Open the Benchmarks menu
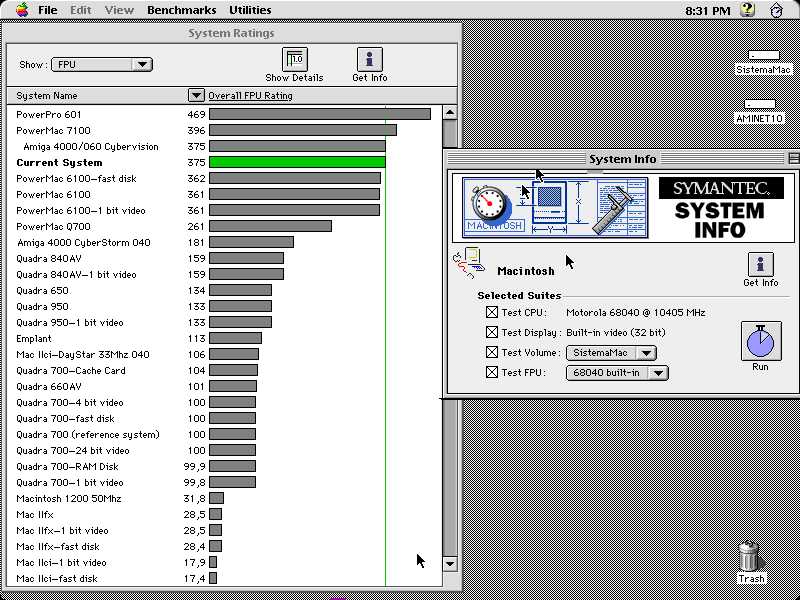The image size is (800, 600). (180, 10)
